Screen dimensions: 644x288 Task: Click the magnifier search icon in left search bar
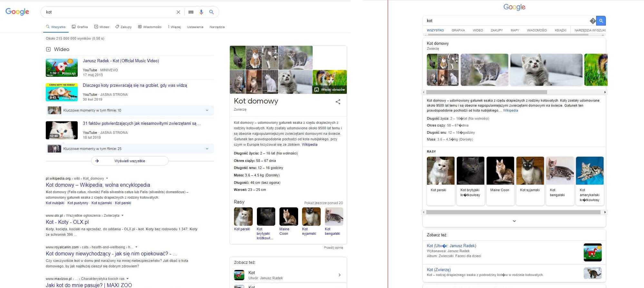pos(211,12)
